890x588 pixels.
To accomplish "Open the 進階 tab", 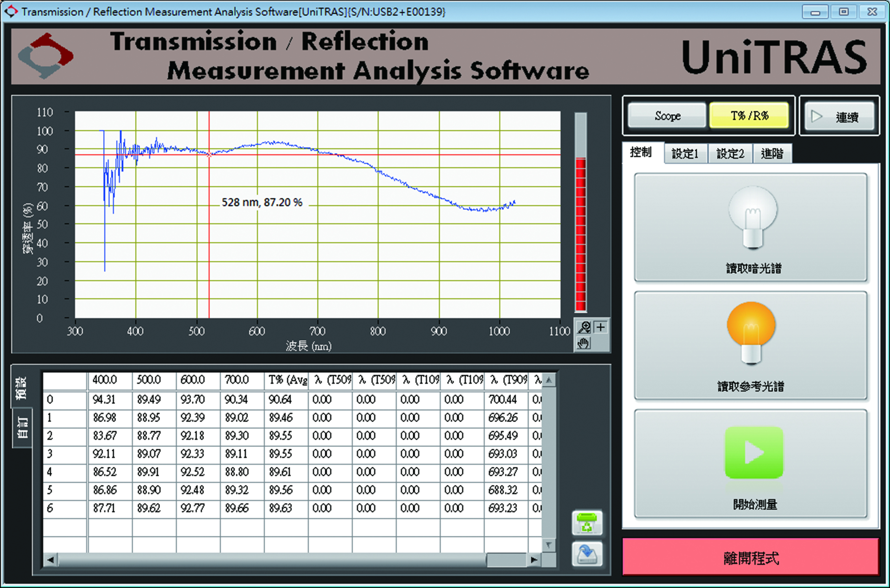I will (x=772, y=153).
